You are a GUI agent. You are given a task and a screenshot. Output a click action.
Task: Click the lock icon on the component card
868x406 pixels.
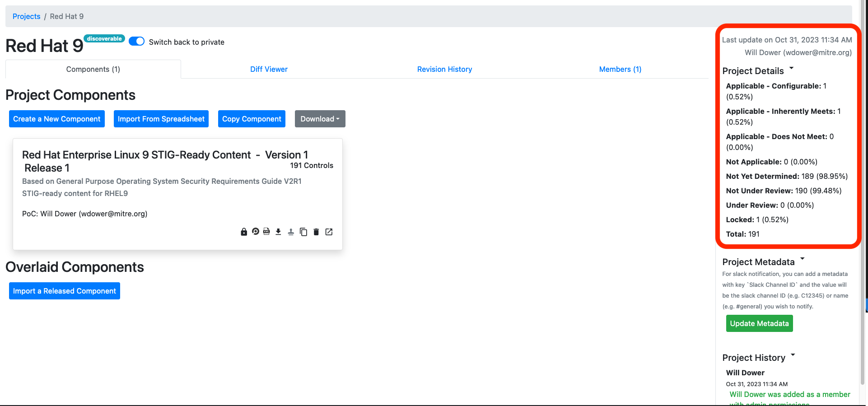pyautogui.click(x=244, y=232)
